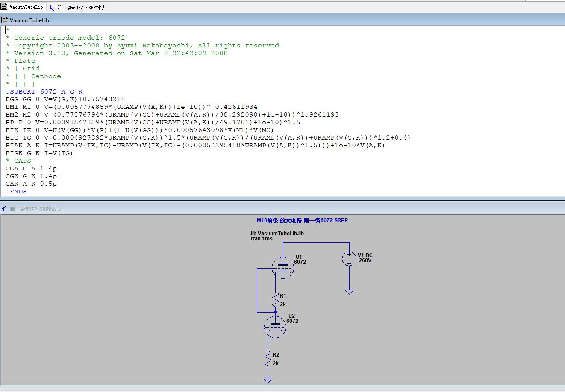Screen dimensions: 565x392
Task: Click the netlist icon in VacuumTubeLib tab
Action: (4, 7)
